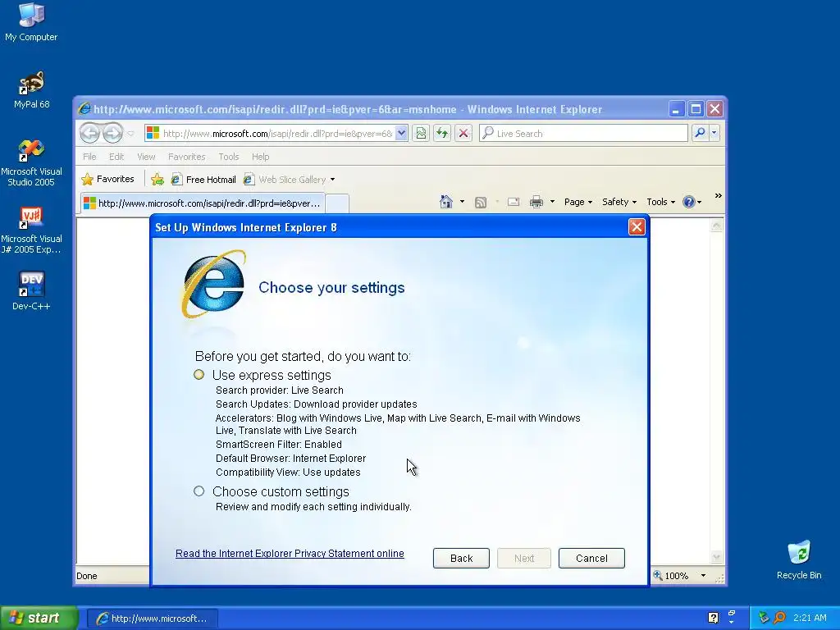Screen dimensions: 840x630
Task: Open a new blank tab
Action: coord(337,204)
